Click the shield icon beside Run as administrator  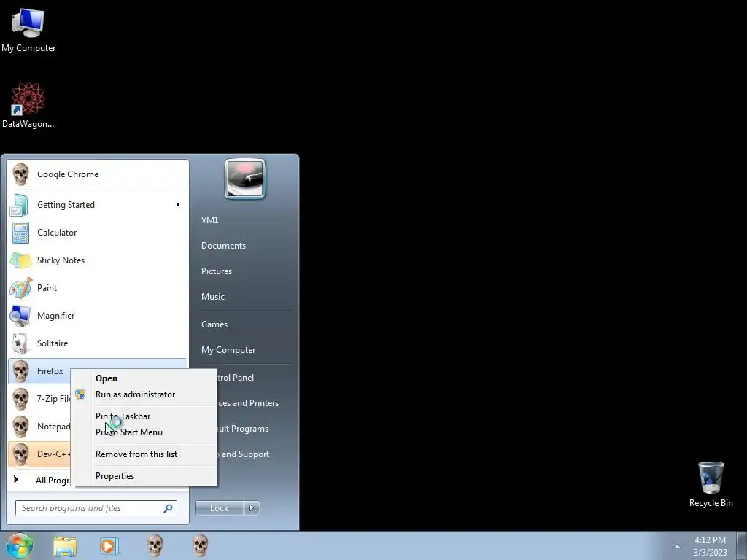(80, 394)
